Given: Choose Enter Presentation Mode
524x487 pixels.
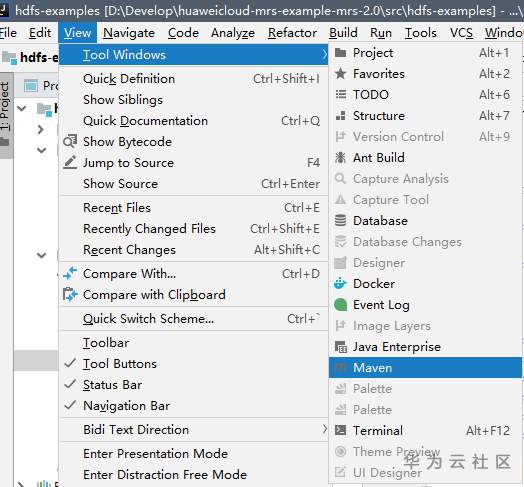Looking at the screenshot, I should point(156,454).
